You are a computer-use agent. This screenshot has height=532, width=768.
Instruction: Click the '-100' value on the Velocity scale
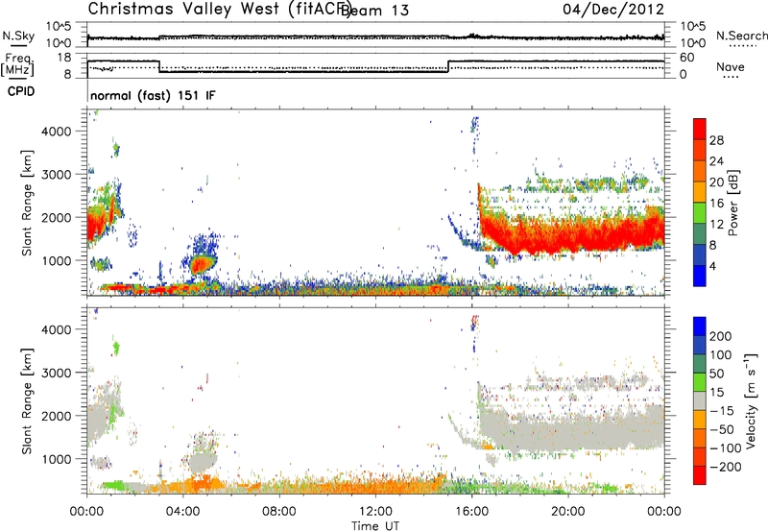pyautogui.click(x=726, y=448)
